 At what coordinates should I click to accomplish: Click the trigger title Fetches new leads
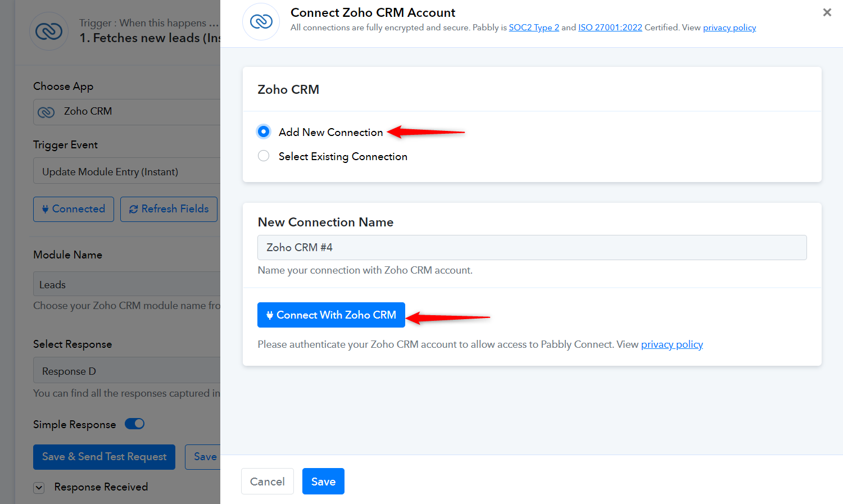(149, 38)
